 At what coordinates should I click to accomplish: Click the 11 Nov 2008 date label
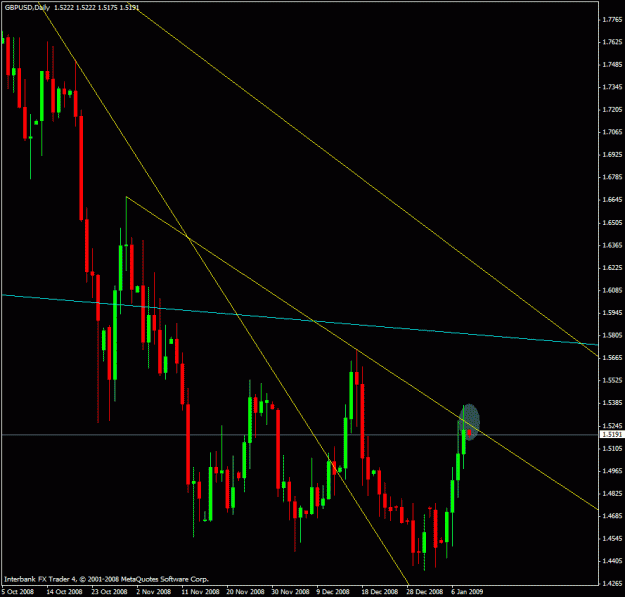click(x=200, y=591)
